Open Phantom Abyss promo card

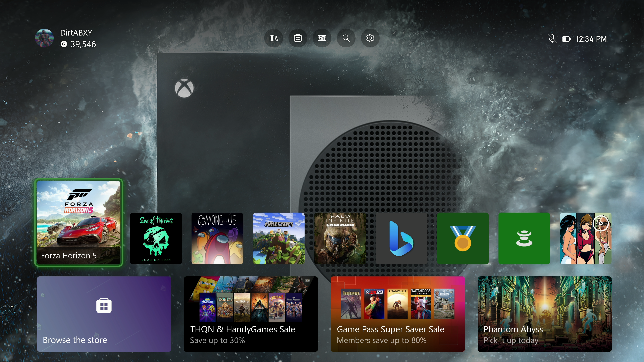(544, 314)
